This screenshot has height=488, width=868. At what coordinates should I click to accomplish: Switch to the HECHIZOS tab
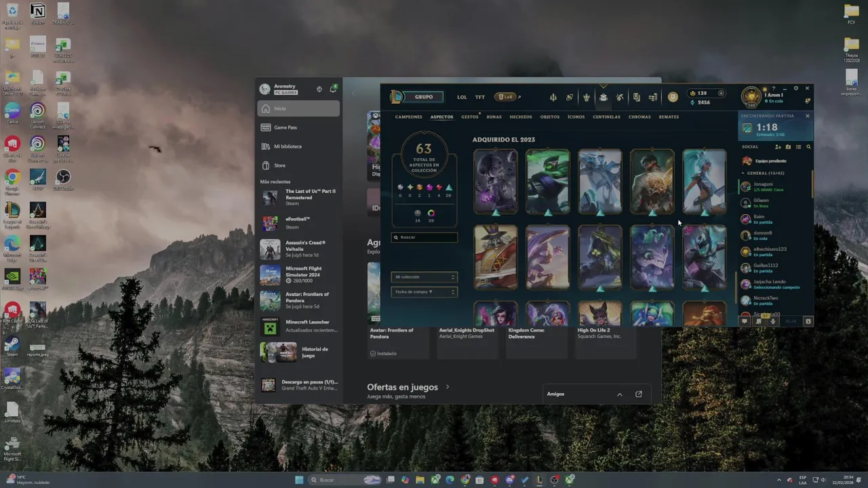click(521, 117)
